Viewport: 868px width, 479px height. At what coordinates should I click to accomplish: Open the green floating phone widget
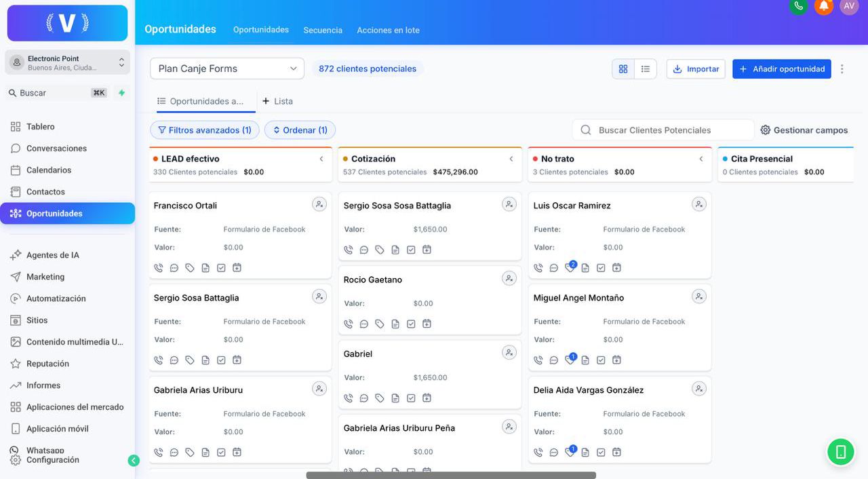click(841, 452)
